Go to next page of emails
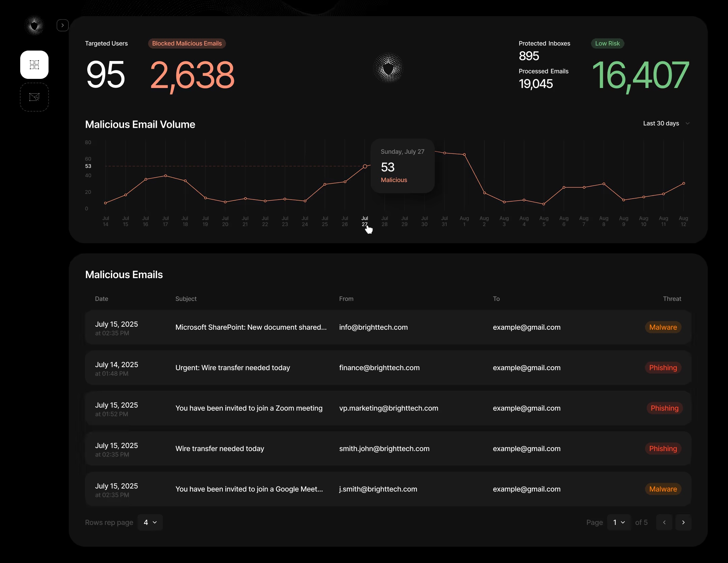Image resolution: width=728 pixels, height=563 pixels. [683, 522]
